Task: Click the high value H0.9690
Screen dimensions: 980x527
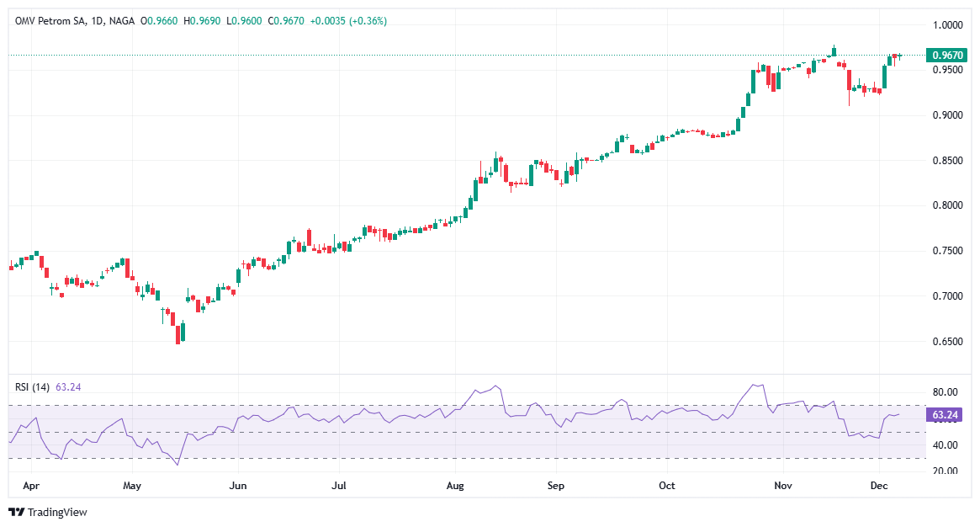Action: (202, 21)
